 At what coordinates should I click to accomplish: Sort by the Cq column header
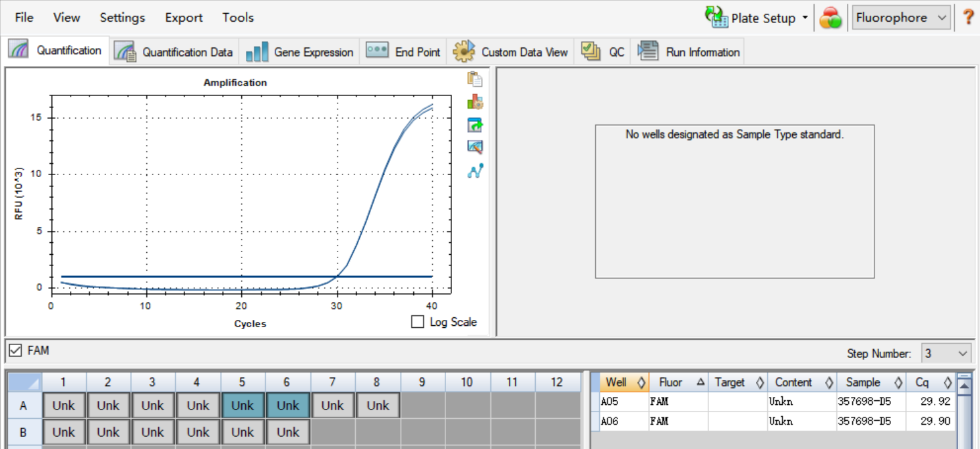(931, 383)
